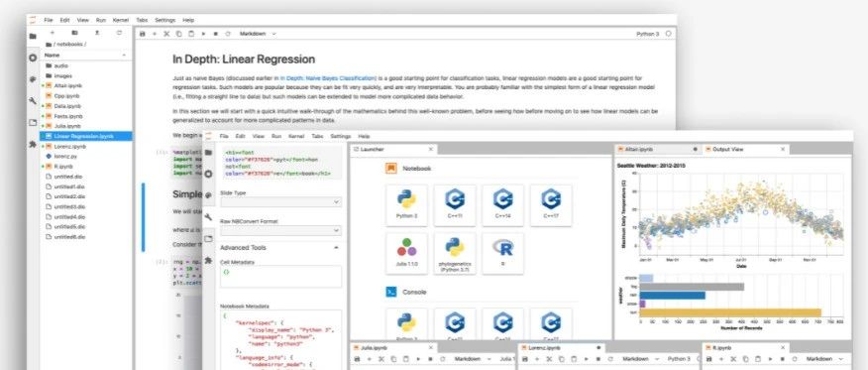Paste cell using Linear Regression notebook toolbar icon

click(x=191, y=34)
